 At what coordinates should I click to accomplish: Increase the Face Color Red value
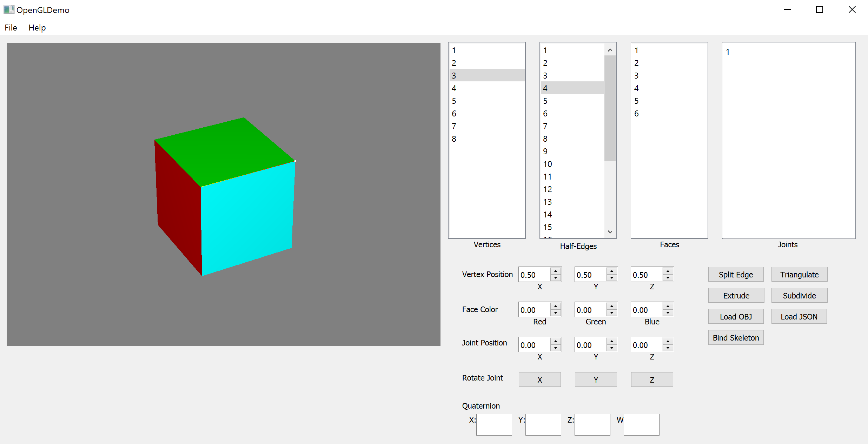click(556, 306)
